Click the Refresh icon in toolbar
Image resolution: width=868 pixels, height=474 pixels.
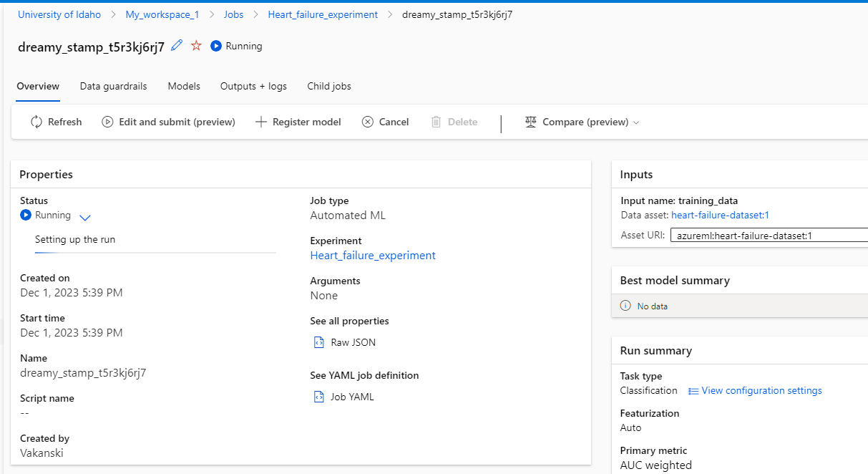[x=36, y=122]
